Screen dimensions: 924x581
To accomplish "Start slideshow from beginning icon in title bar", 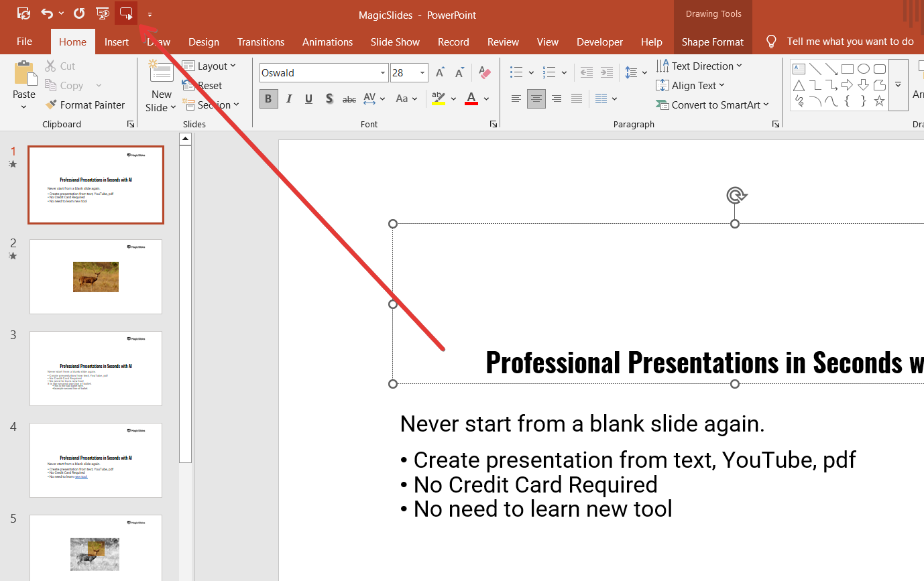I will (x=103, y=13).
